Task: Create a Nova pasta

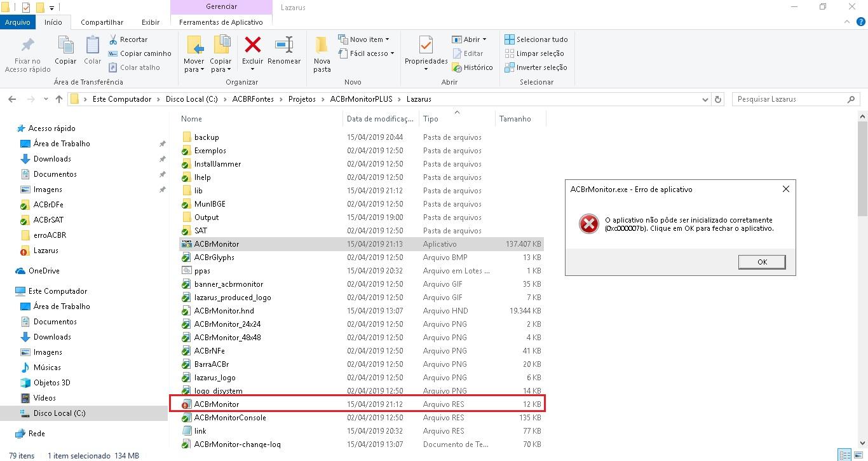Action: click(x=322, y=53)
